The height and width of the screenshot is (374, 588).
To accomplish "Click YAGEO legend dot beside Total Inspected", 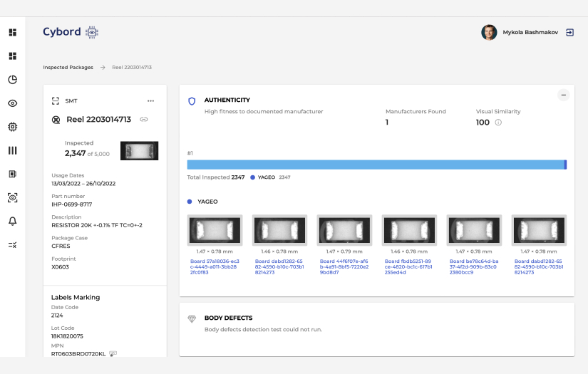I will [x=252, y=177].
